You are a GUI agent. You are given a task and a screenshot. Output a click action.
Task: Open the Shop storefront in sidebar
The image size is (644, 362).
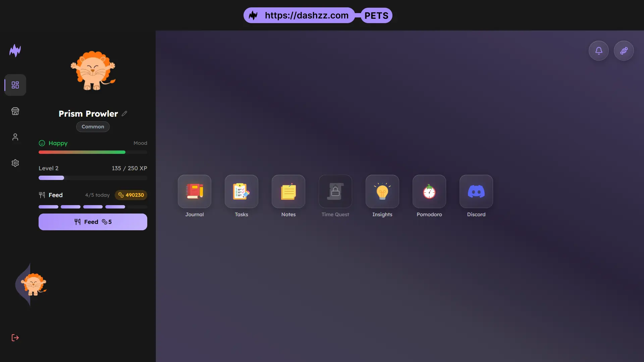click(15, 111)
